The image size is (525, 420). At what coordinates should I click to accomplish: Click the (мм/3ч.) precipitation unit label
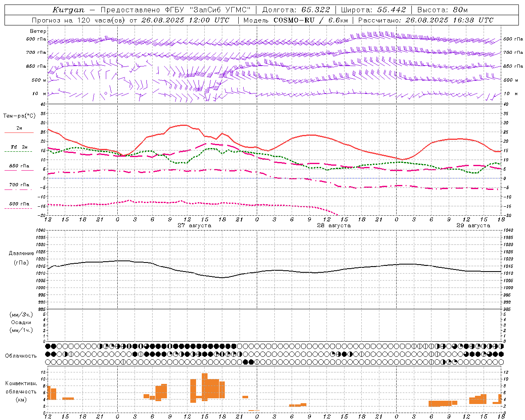(21, 315)
